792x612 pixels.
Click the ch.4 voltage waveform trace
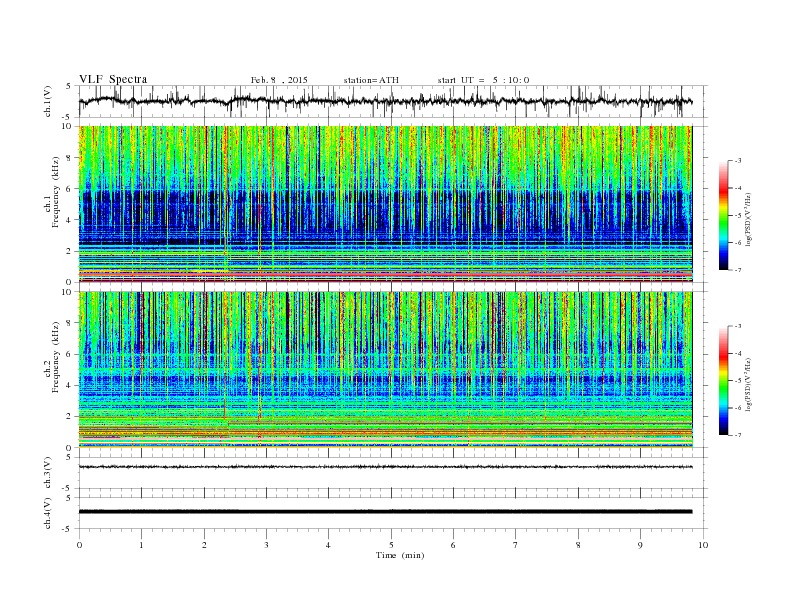(385, 512)
